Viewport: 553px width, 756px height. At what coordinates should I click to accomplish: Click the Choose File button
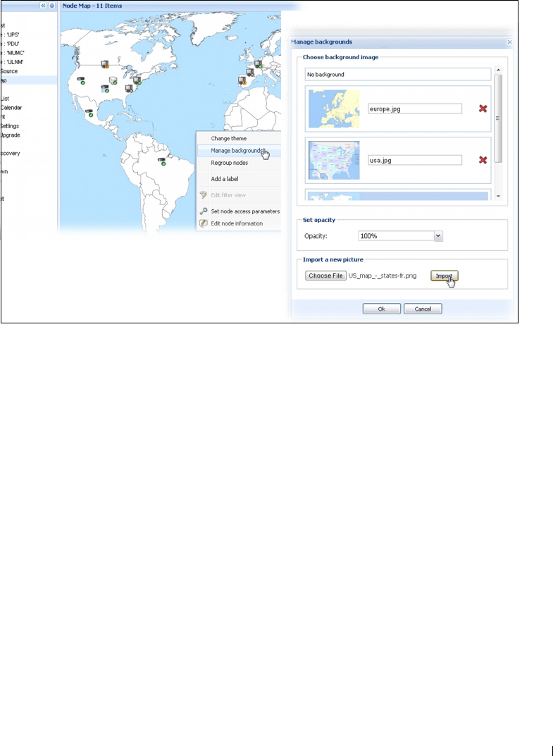326,275
